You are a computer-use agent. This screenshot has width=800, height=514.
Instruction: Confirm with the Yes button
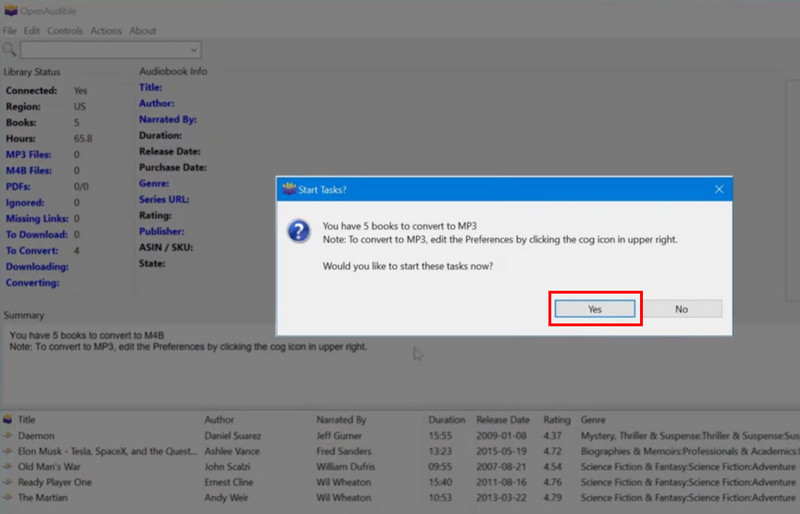[595, 309]
